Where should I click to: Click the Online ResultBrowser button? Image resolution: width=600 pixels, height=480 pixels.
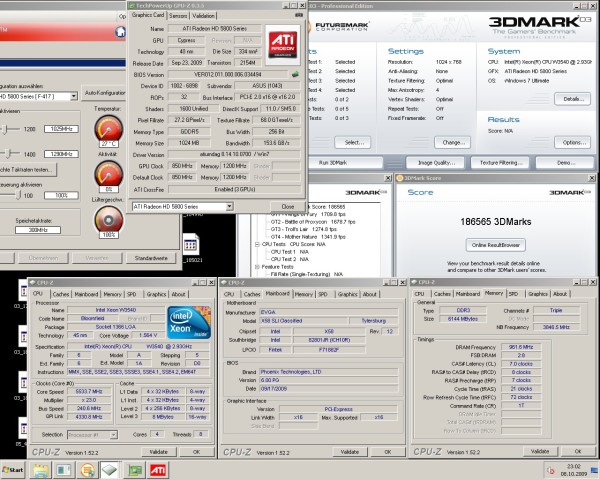pos(496,245)
